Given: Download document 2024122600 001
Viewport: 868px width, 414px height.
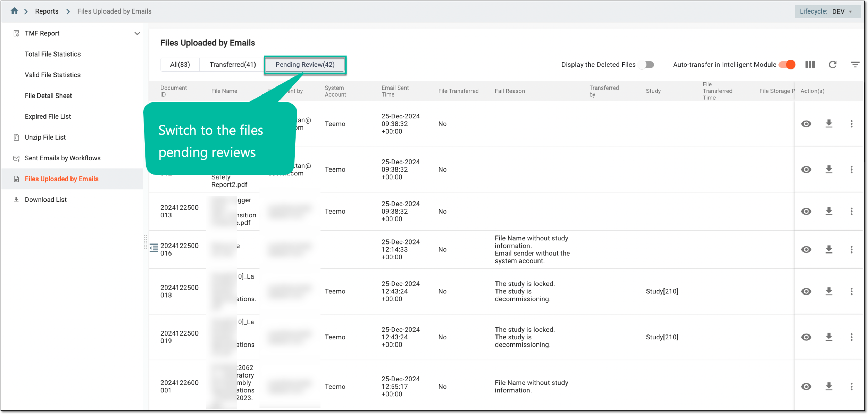Looking at the screenshot, I should click(x=829, y=387).
